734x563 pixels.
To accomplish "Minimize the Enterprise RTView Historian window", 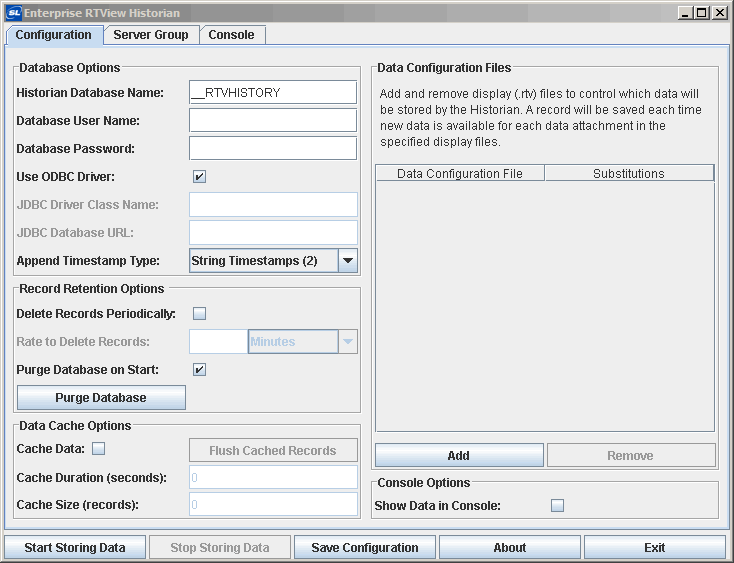I will 685,13.
